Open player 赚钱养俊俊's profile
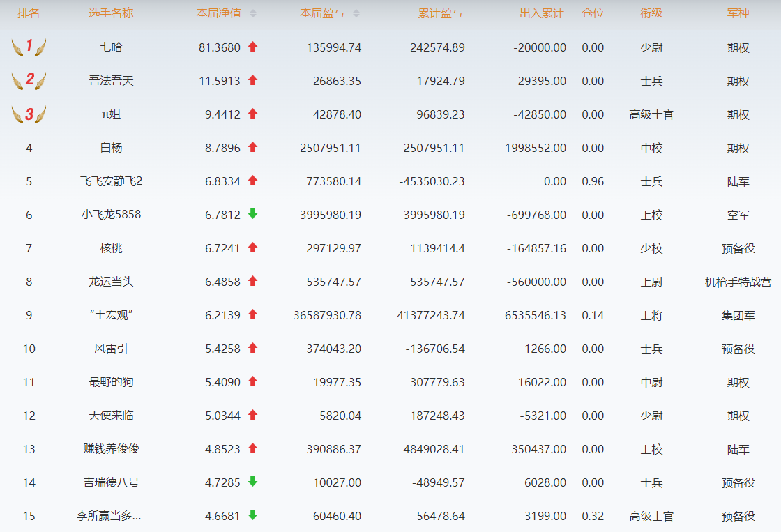The image size is (781, 532). pos(111,449)
